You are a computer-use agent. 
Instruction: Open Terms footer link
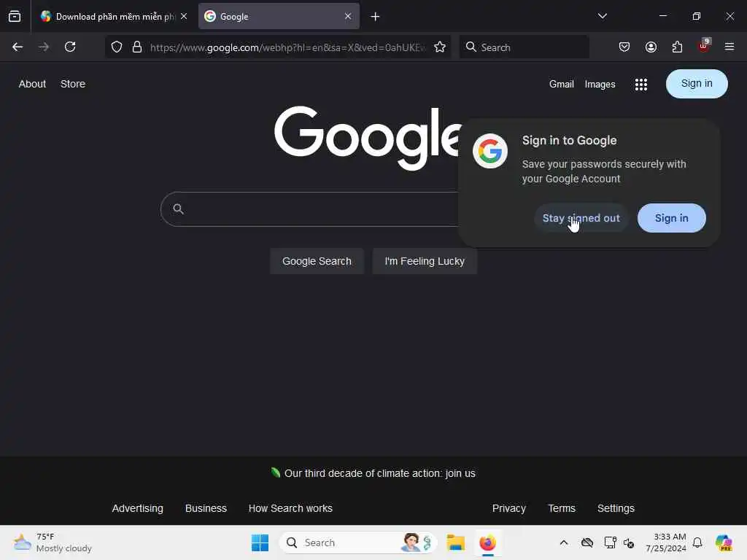click(x=562, y=508)
